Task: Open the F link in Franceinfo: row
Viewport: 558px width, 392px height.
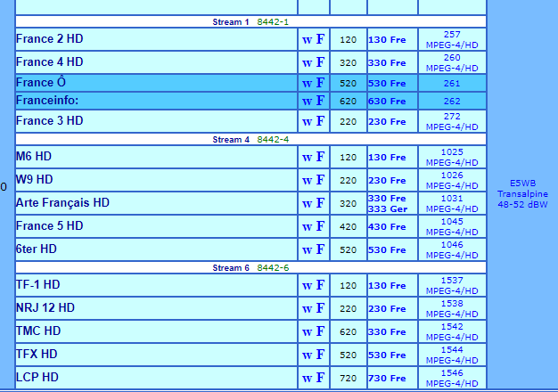Action: coord(320,101)
